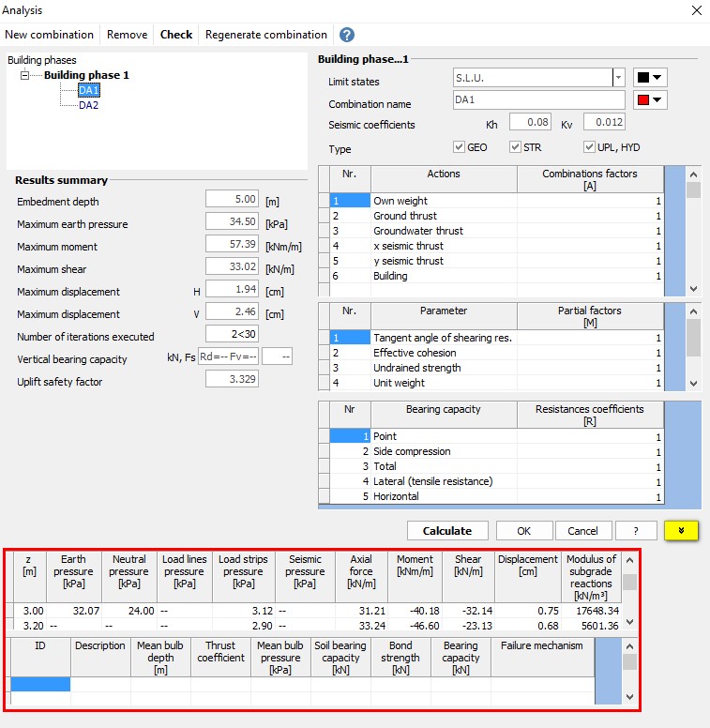Click the yellow collapse arrows button
Viewport: 710px width, 728px height.
point(681,530)
